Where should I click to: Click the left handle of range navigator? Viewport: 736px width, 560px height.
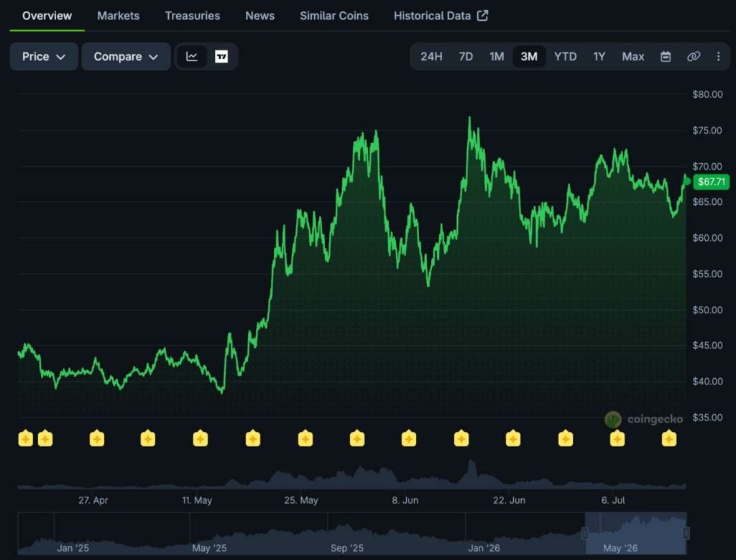point(585,533)
